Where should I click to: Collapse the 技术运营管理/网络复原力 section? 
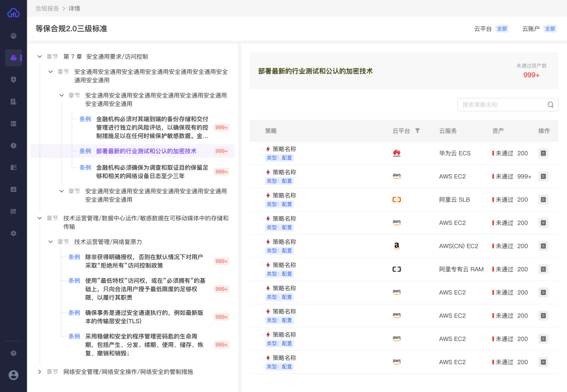pyautogui.click(x=51, y=242)
